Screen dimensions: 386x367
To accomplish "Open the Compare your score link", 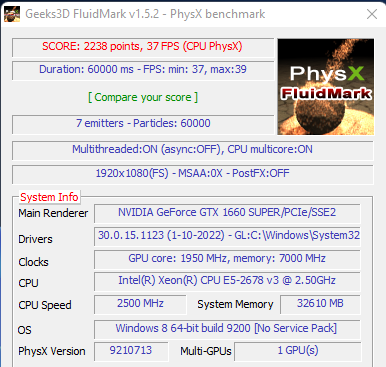I will tap(143, 97).
